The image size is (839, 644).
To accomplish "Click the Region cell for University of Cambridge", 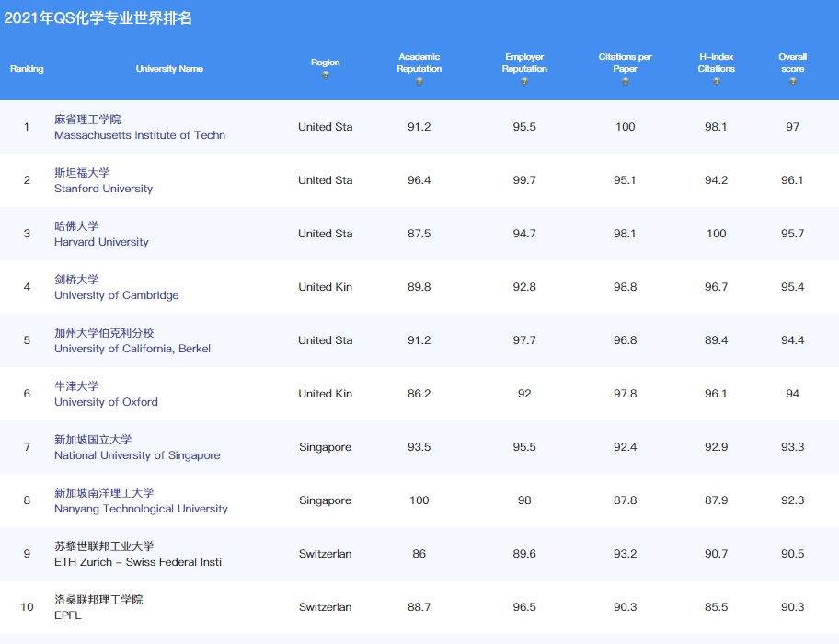I will click(x=326, y=287).
